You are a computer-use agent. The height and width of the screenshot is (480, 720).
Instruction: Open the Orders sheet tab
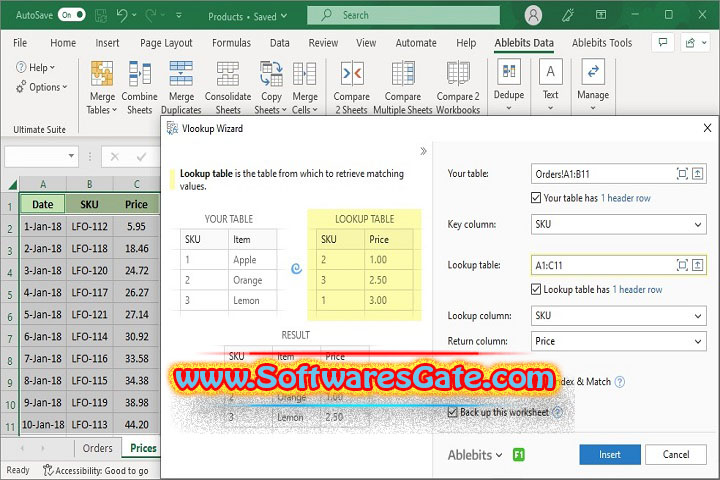97,448
